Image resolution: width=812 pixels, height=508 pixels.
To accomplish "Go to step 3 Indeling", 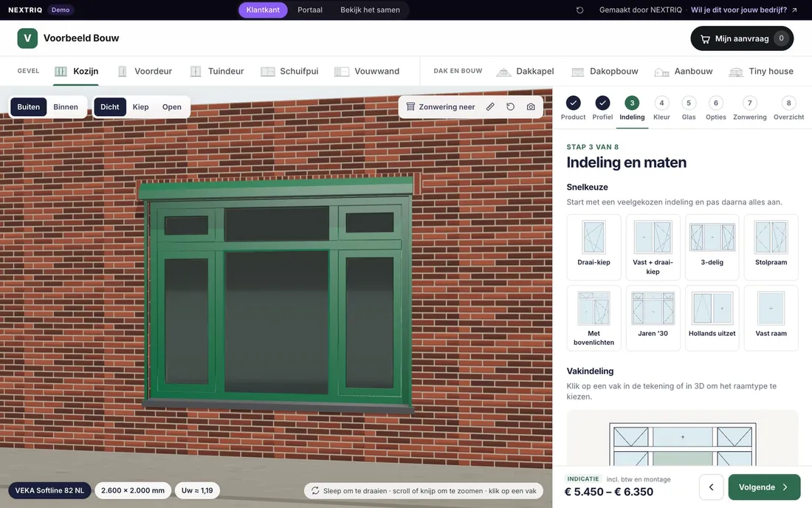I will pos(632,109).
